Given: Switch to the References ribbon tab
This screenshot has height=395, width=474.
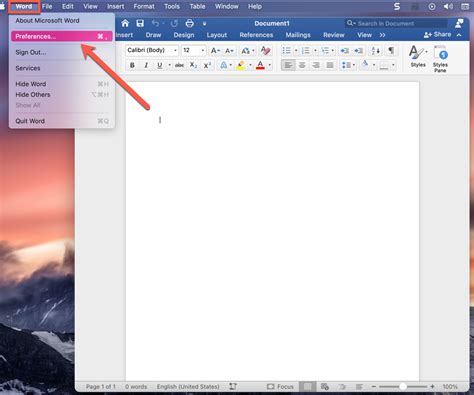Looking at the screenshot, I should point(256,35).
